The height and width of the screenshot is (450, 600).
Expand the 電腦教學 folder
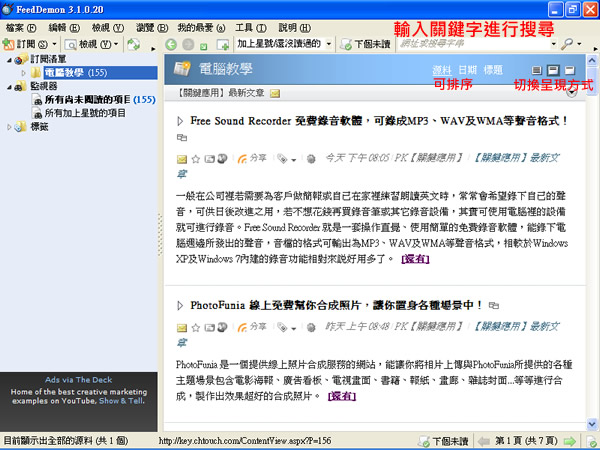tap(24, 73)
